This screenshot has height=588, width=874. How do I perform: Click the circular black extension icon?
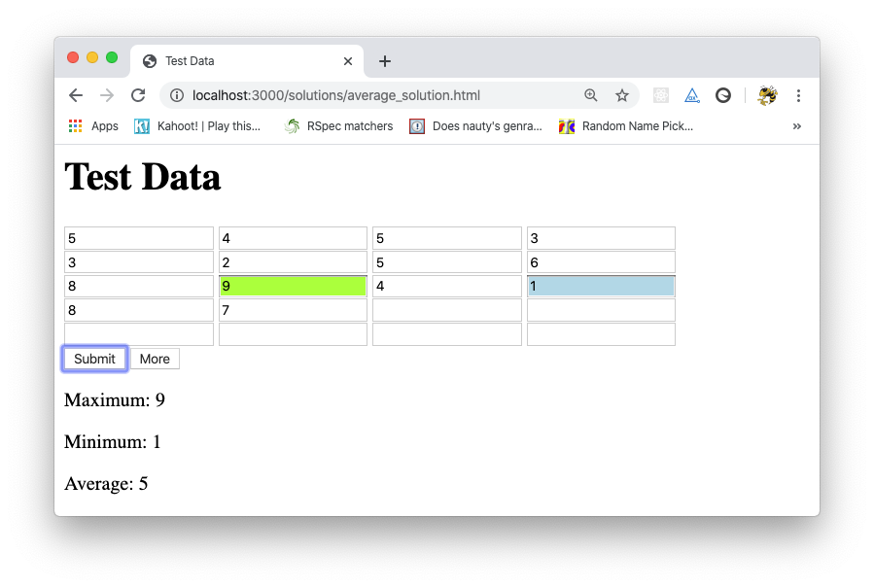tap(723, 95)
